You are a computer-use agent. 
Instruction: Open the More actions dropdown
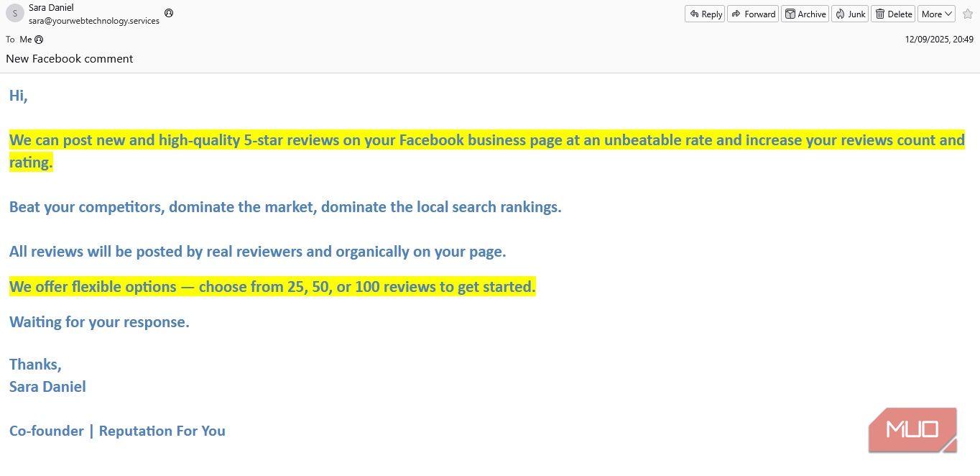coord(936,14)
